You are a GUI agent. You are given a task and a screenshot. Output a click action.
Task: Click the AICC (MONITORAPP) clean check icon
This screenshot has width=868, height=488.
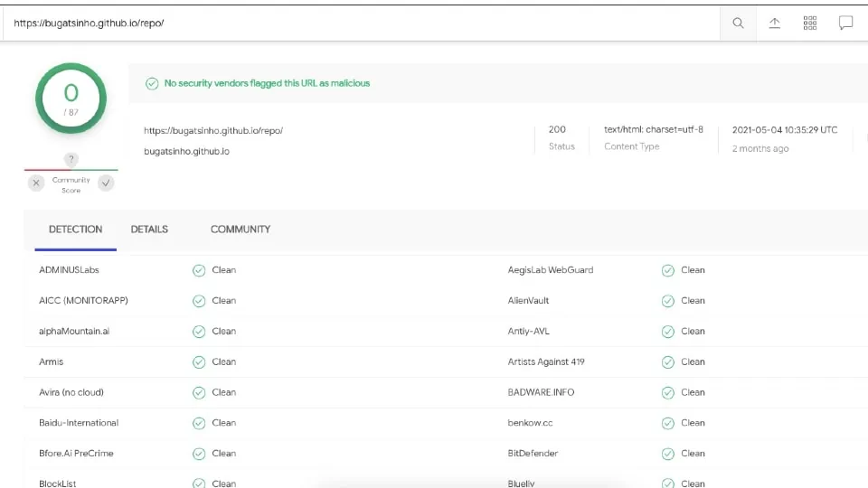[199, 300]
